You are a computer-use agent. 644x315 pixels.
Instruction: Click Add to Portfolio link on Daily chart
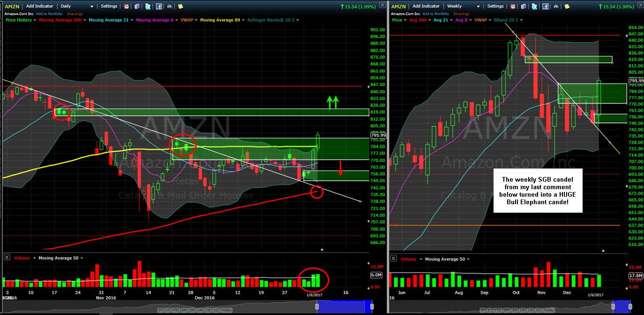[x=49, y=14]
